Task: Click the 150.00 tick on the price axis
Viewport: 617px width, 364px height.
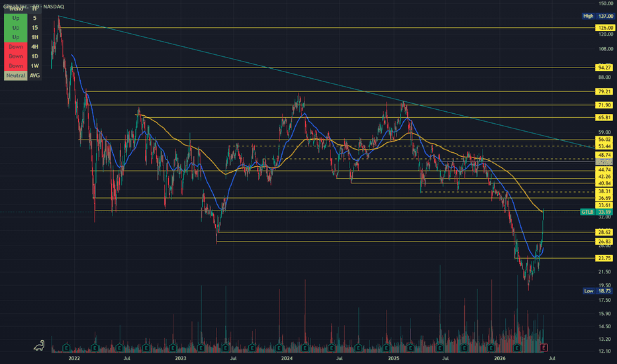Action: (606, 3)
